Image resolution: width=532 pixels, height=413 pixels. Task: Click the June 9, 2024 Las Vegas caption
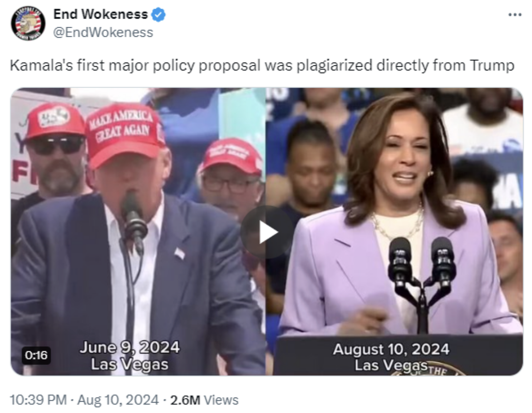click(x=130, y=356)
